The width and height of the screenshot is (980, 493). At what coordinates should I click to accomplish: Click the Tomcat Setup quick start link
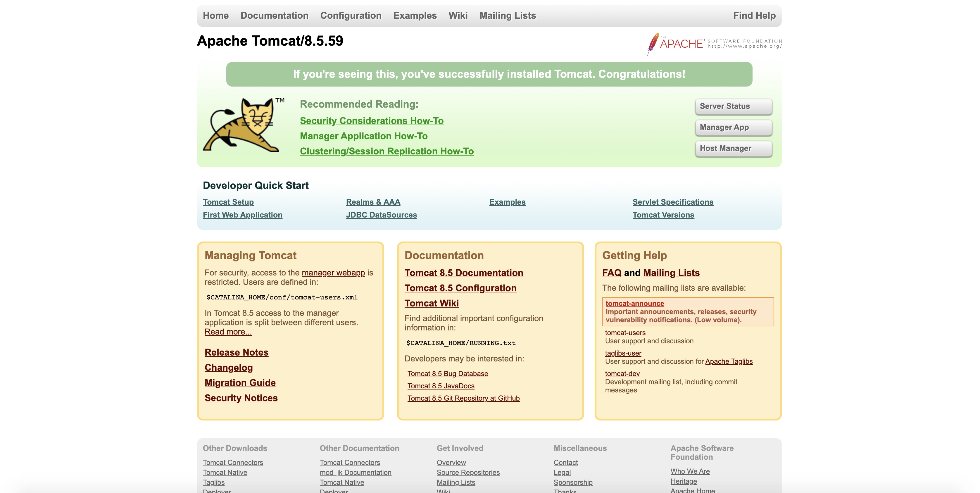pyautogui.click(x=228, y=202)
